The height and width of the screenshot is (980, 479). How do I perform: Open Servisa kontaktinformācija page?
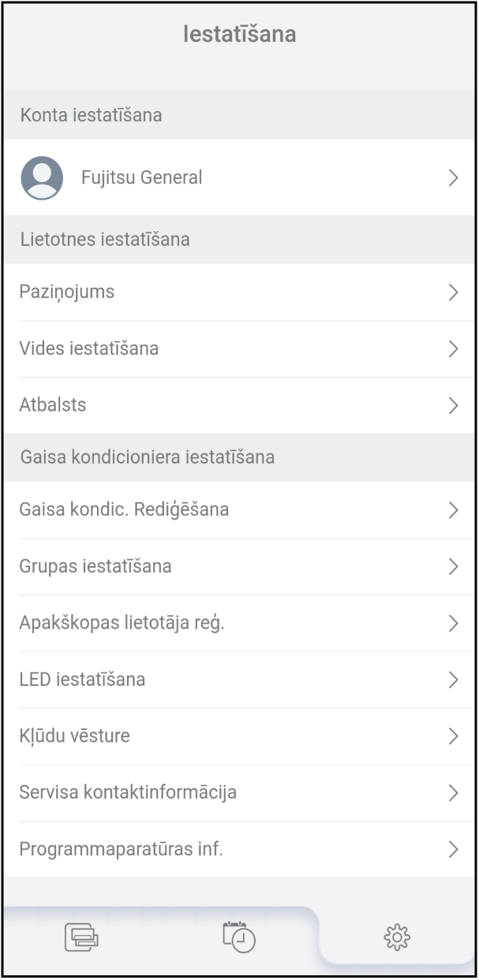coord(128,793)
